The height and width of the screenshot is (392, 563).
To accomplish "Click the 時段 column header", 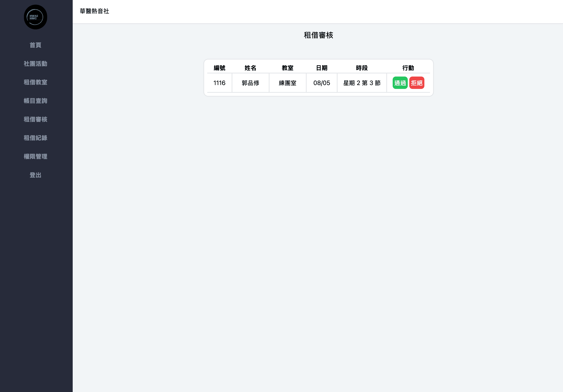I will (362, 68).
